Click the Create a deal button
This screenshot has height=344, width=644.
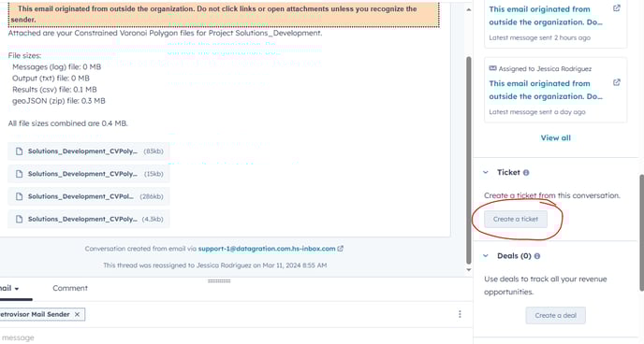556,315
